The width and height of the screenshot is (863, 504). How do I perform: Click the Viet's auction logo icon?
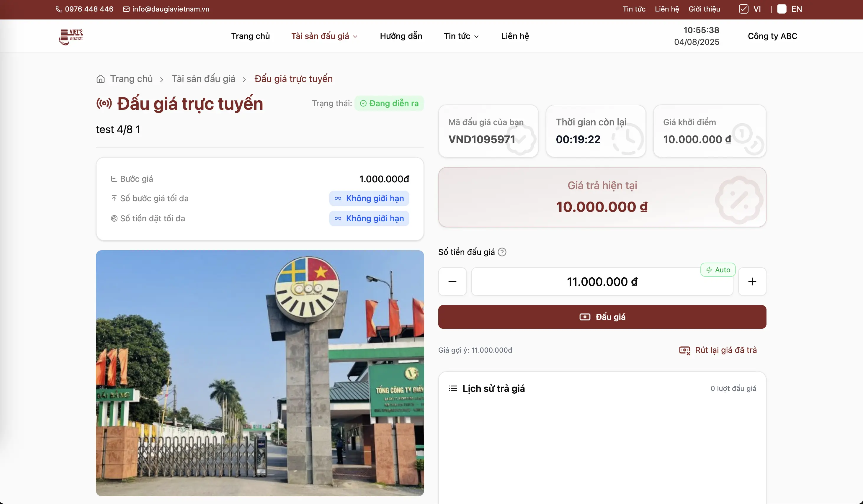(x=71, y=36)
